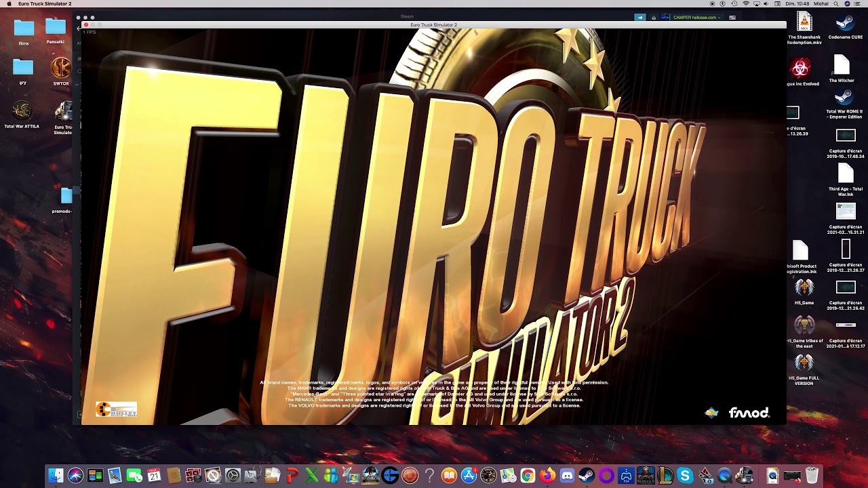
Task: Launch Google Chrome from the Dock
Action: coord(528,476)
